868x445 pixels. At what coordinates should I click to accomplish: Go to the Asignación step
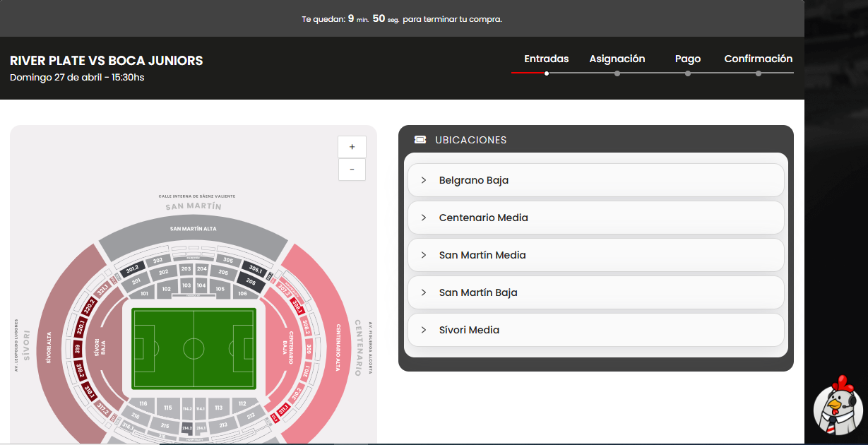coord(617,59)
